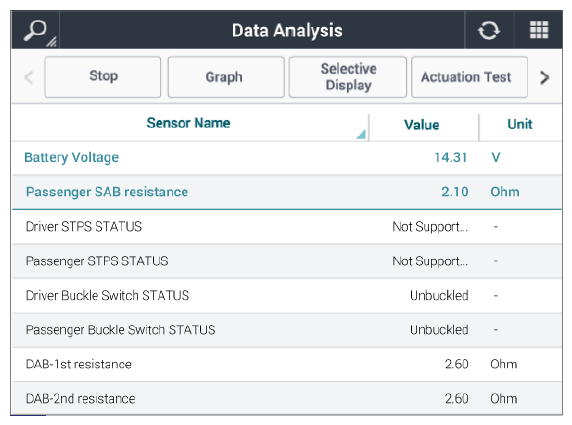
Task: Click the Sensor Name sort triangle
Action: tap(361, 134)
